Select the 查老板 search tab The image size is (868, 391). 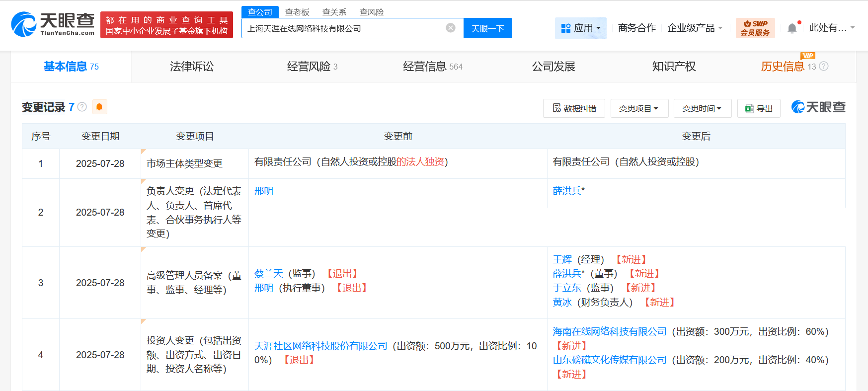[x=297, y=12]
